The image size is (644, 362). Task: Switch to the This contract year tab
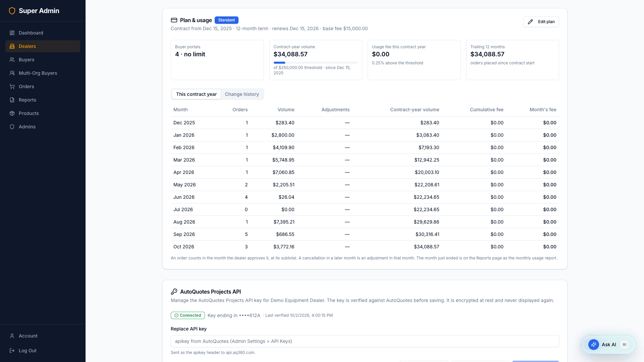click(196, 94)
